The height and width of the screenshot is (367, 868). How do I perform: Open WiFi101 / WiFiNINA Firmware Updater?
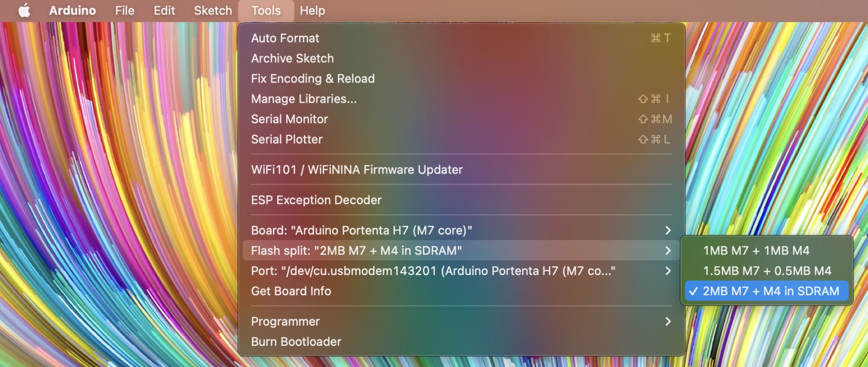click(461, 169)
